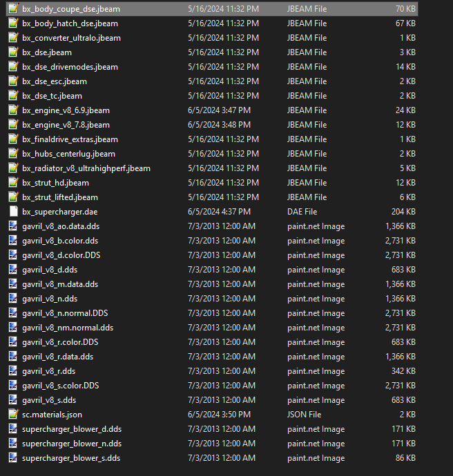Image resolution: width=453 pixels, height=476 pixels.
Task: Click the icon of bx_strut_lifted.jbeam
Action: (x=13, y=197)
